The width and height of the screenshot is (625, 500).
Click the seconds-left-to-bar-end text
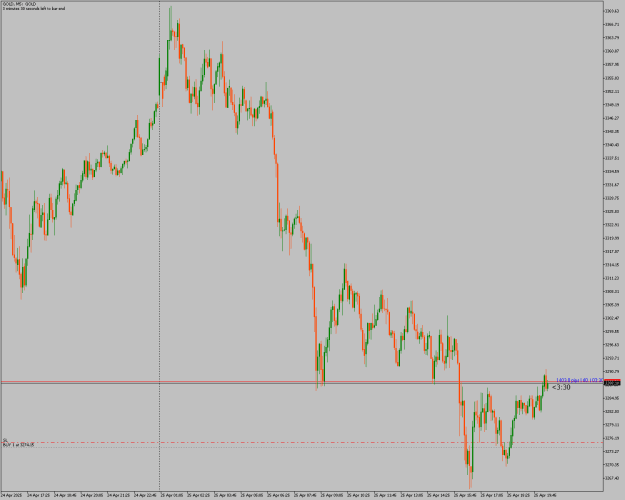click(x=33, y=8)
